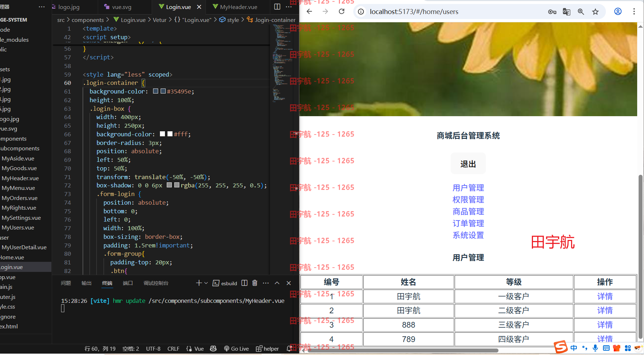The width and height of the screenshot is (644, 355).
Task: Open MyUserDetail.vue in the explorer
Action: [x=24, y=247]
